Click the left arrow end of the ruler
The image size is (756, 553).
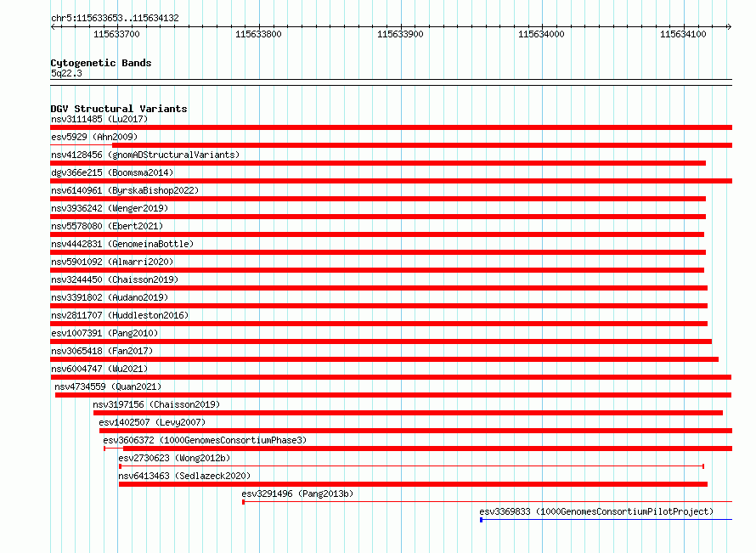coord(53,27)
